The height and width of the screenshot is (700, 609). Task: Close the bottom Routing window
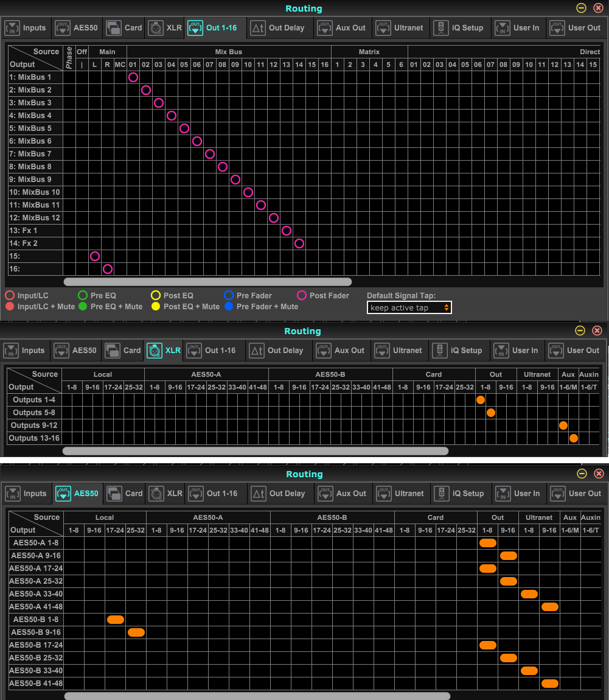point(599,474)
